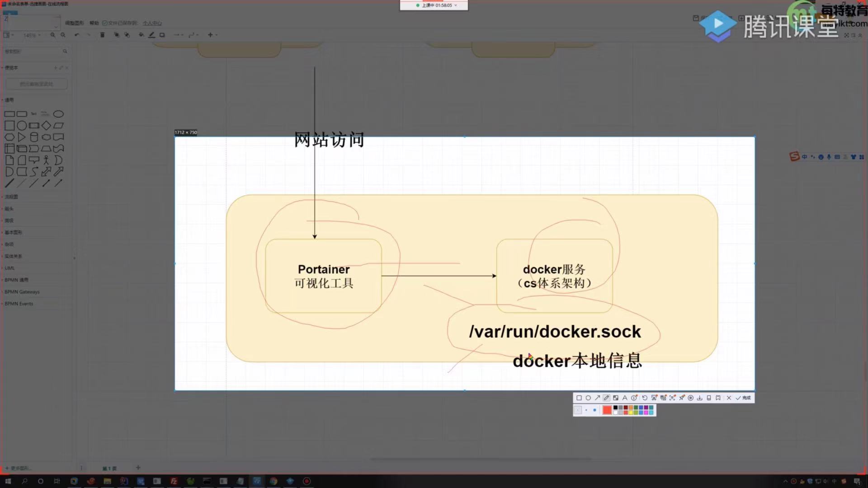Pick the yellow color swatch
Viewport: 868px width, 488px height.
pyautogui.click(x=631, y=413)
